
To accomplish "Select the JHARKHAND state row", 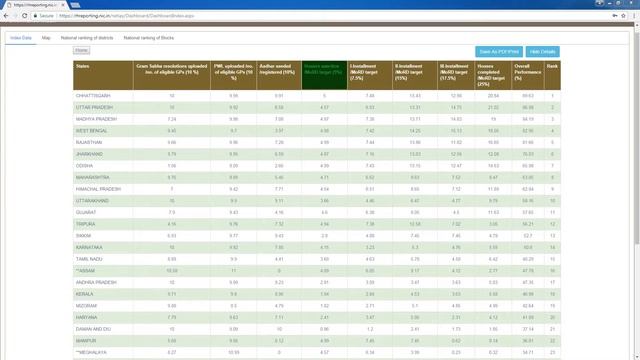I will click(x=317, y=154).
